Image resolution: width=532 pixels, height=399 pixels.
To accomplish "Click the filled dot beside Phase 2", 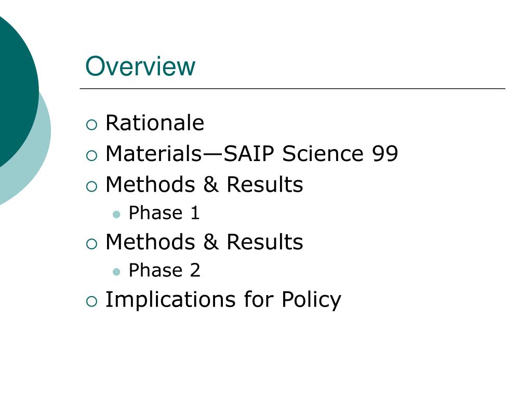I will point(116,272).
